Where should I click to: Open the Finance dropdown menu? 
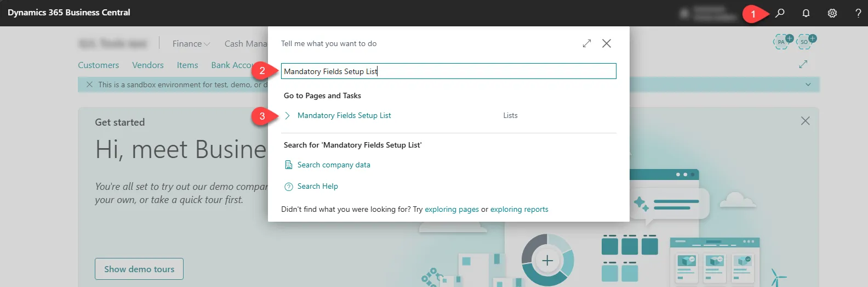tap(191, 43)
